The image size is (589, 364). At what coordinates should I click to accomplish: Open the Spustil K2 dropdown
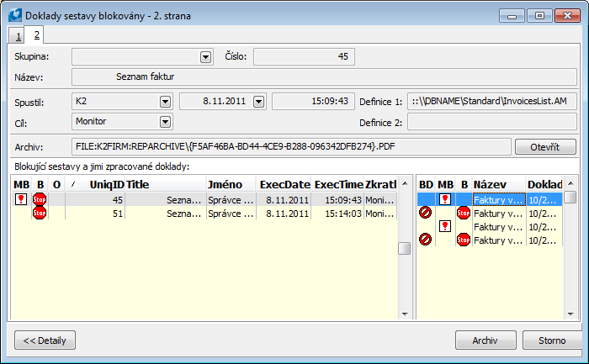pyautogui.click(x=165, y=102)
